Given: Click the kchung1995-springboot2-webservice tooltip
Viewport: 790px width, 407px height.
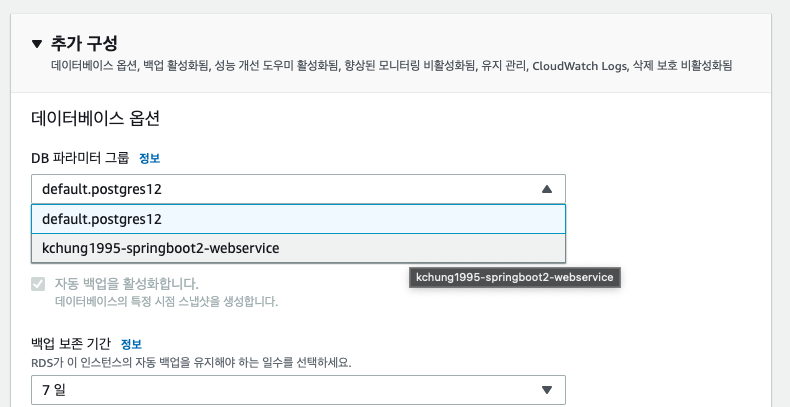Looking at the screenshot, I should click(514, 278).
